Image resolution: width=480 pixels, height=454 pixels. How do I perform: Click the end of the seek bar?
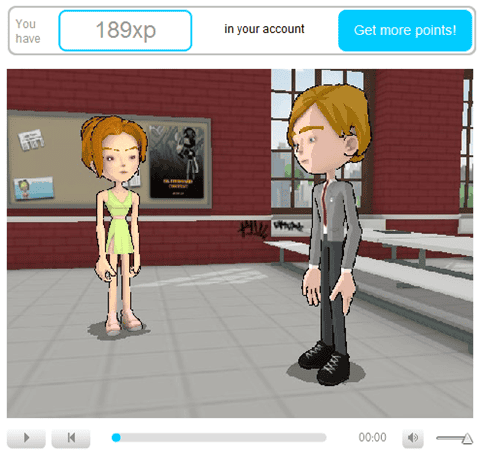tap(323, 437)
